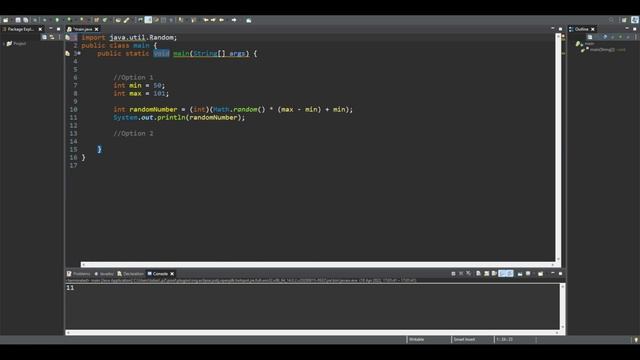This screenshot has height=360, width=640.
Task: Click the Console horizontal scrollbar
Action: pyautogui.click(x=313, y=332)
